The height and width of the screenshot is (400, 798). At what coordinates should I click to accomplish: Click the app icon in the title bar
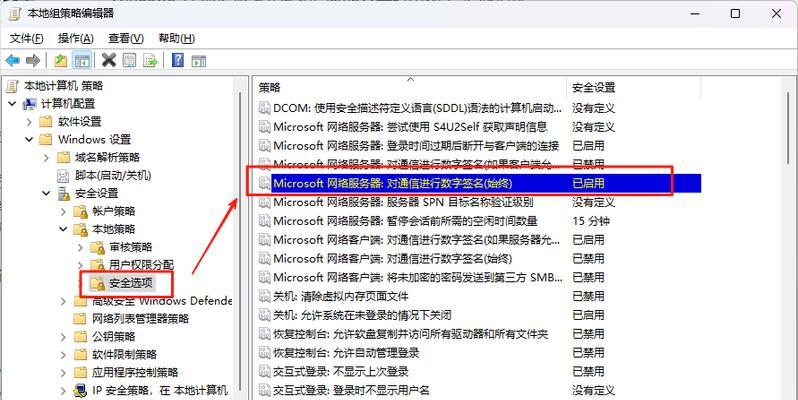click(x=15, y=13)
